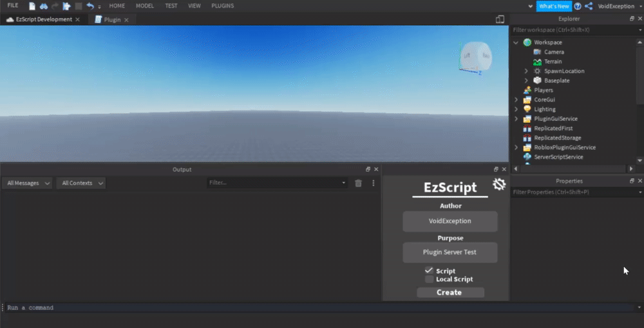Click the New file icon in top toolbar
The image size is (644, 328).
coord(32,6)
